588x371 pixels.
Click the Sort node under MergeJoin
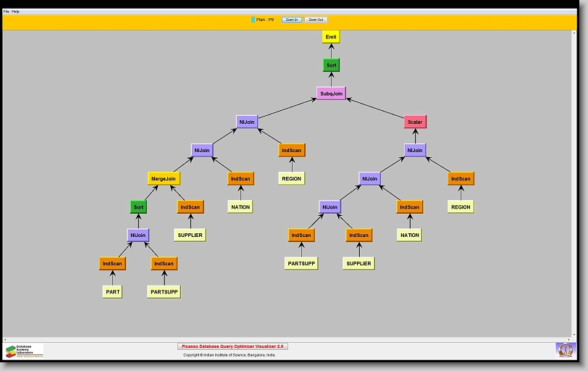139,207
